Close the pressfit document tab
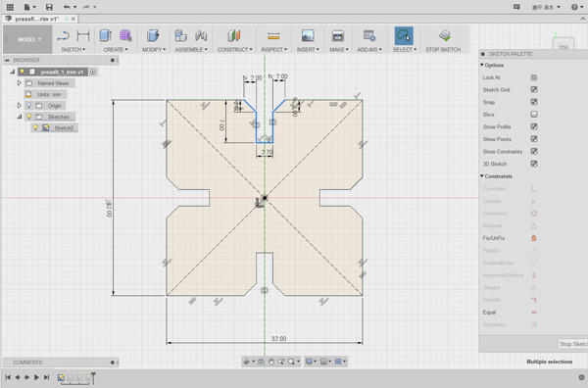This screenshot has width=588, height=388. (73, 19)
